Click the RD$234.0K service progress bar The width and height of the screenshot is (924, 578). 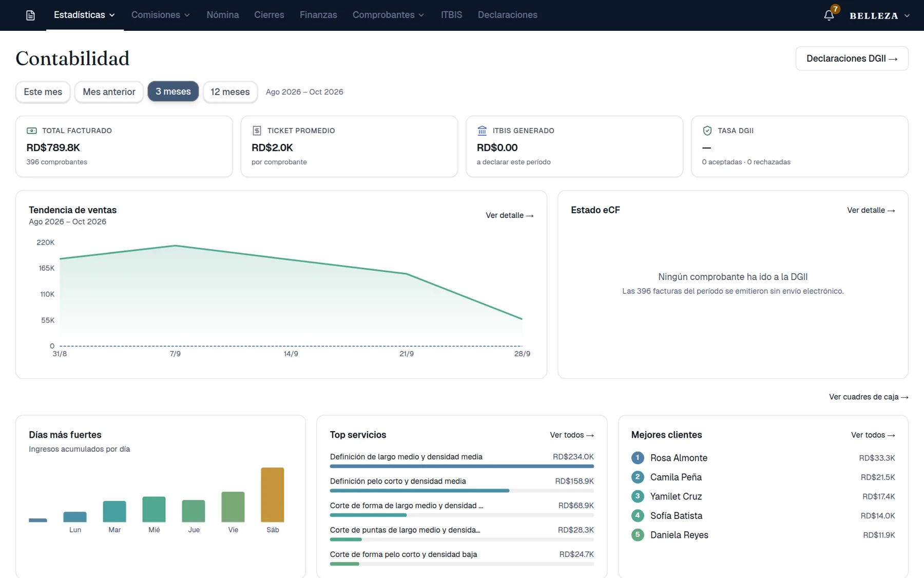pos(462,466)
